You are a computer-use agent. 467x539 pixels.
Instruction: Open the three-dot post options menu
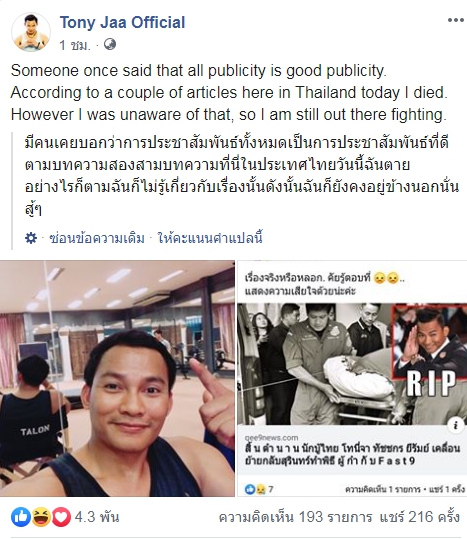456,20
